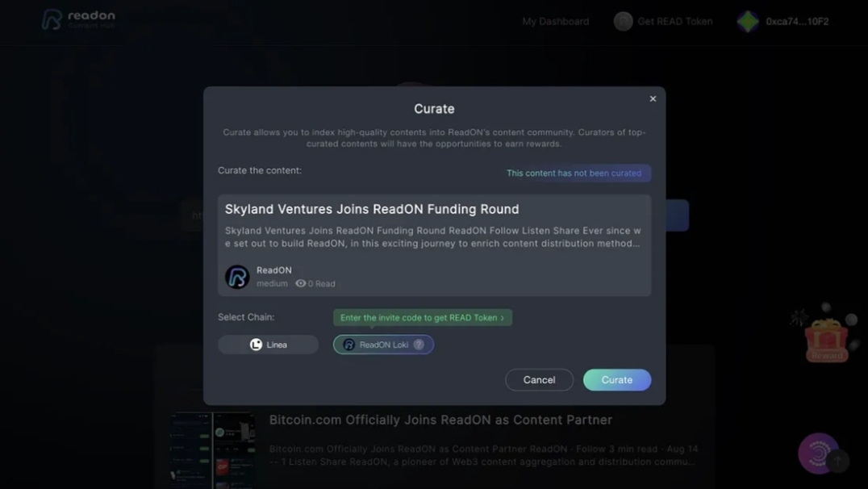Click the question mark help icon beside ReadON Loki
The width and height of the screenshot is (868, 489).
pos(419,345)
